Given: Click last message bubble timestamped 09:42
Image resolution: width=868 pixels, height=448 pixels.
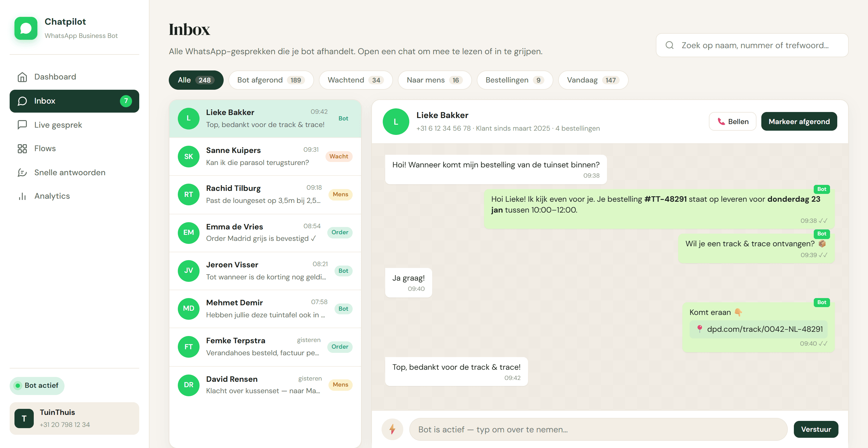Looking at the screenshot, I should pos(456,371).
